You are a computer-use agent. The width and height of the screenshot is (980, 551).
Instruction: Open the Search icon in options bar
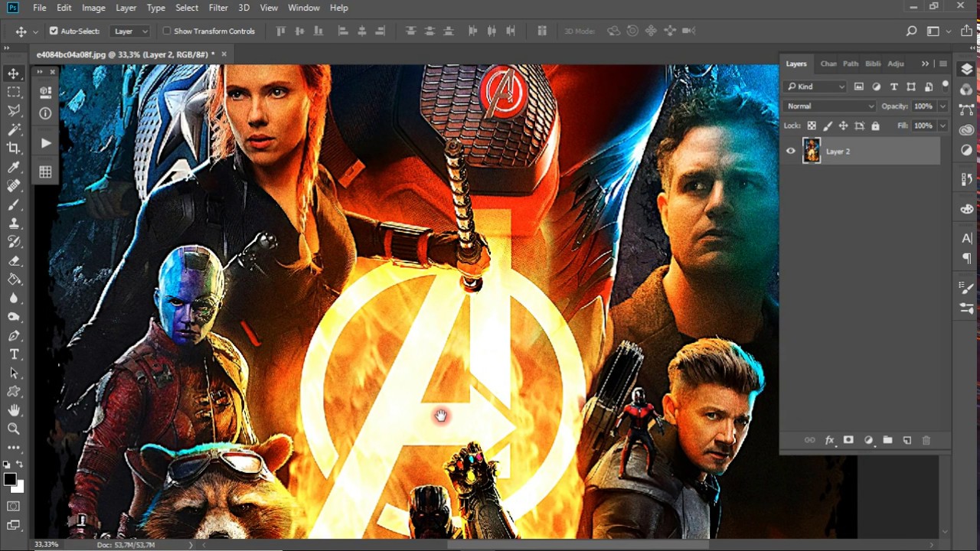click(x=911, y=31)
